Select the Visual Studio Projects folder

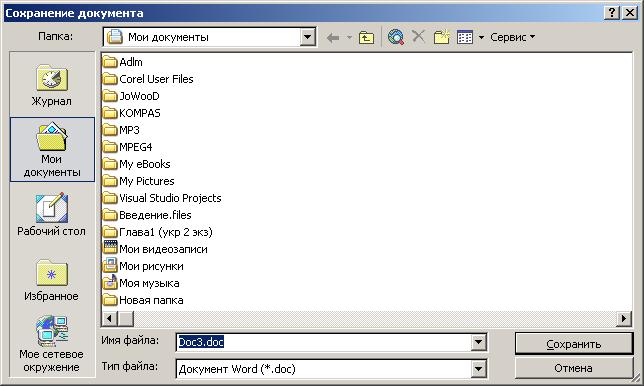click(x=162, y=198)
